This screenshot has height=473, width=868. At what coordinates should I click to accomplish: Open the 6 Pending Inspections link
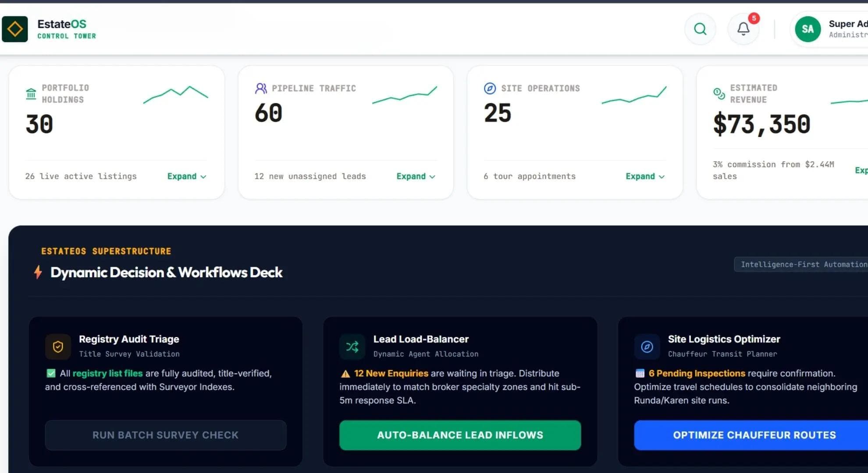coord(697,373)
